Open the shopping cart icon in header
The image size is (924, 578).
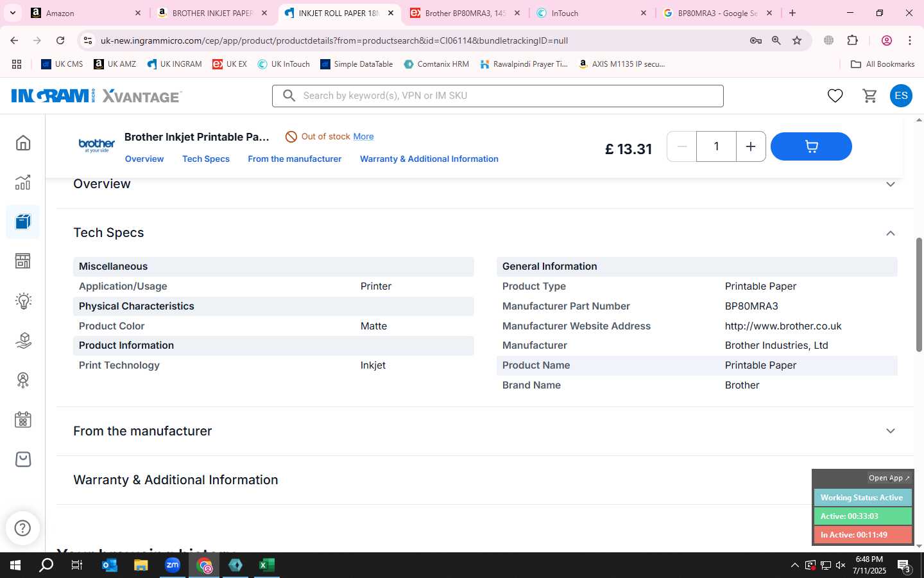(x=870, y=96)
